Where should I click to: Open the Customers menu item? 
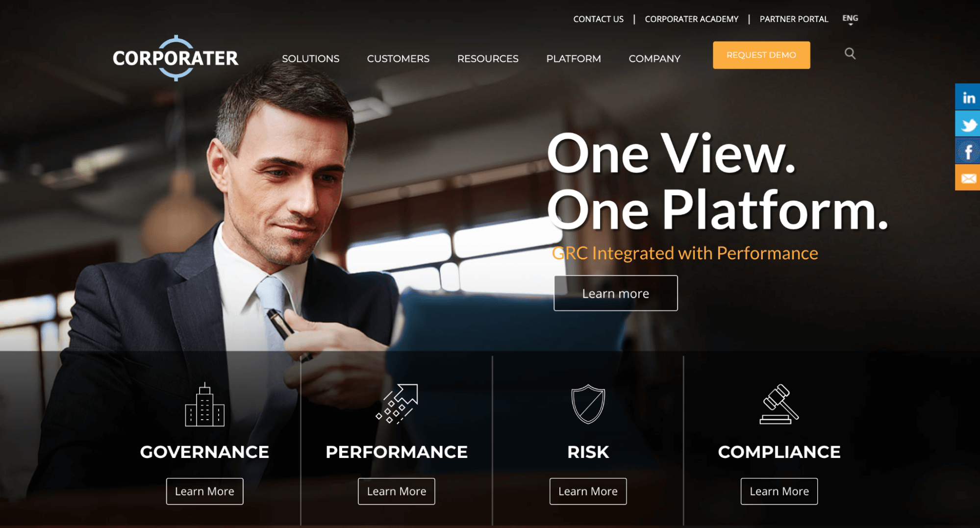pyautogui.click(x=398, y=58)
